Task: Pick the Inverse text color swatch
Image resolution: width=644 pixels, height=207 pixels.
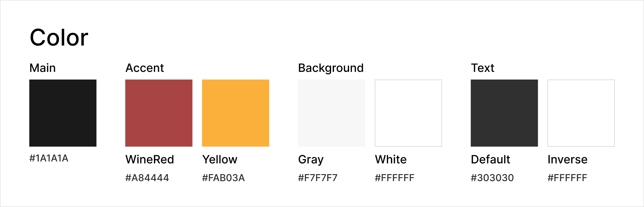Action: click(581, 113)
